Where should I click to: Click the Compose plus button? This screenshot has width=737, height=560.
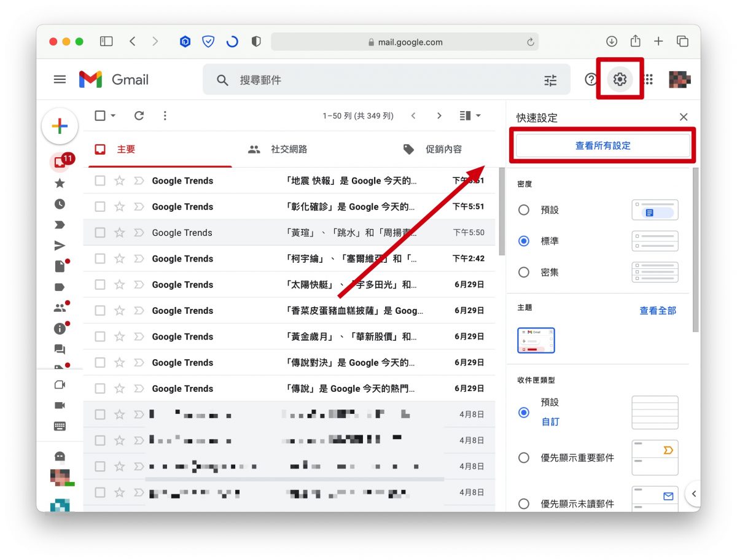tap(60, 126)
